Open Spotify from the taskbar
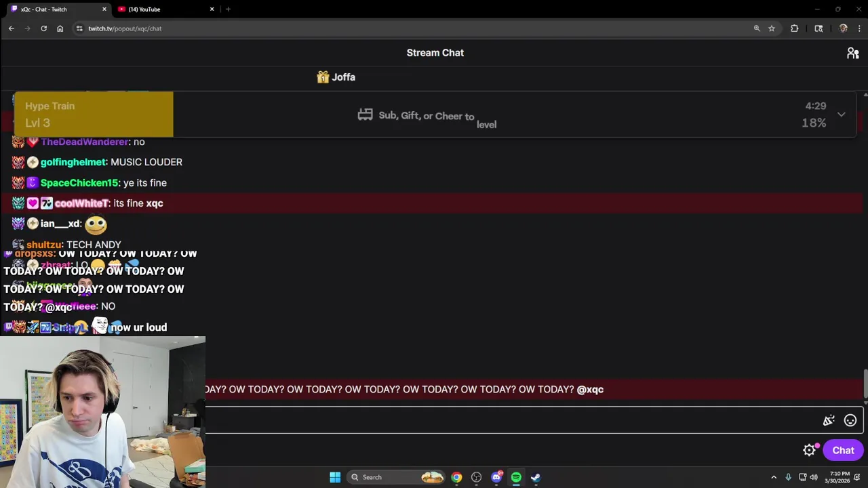Viewport: 868px width, 488px height. (516, 477)
